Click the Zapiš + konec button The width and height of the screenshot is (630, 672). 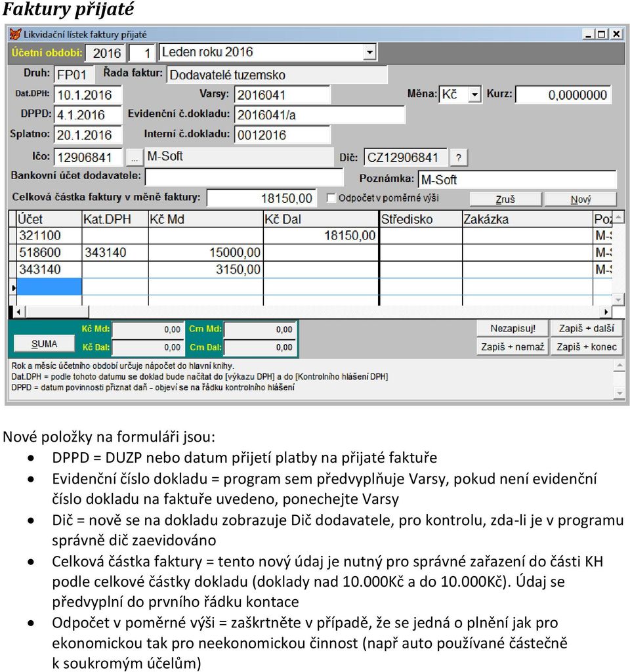[x=586, y=346]
